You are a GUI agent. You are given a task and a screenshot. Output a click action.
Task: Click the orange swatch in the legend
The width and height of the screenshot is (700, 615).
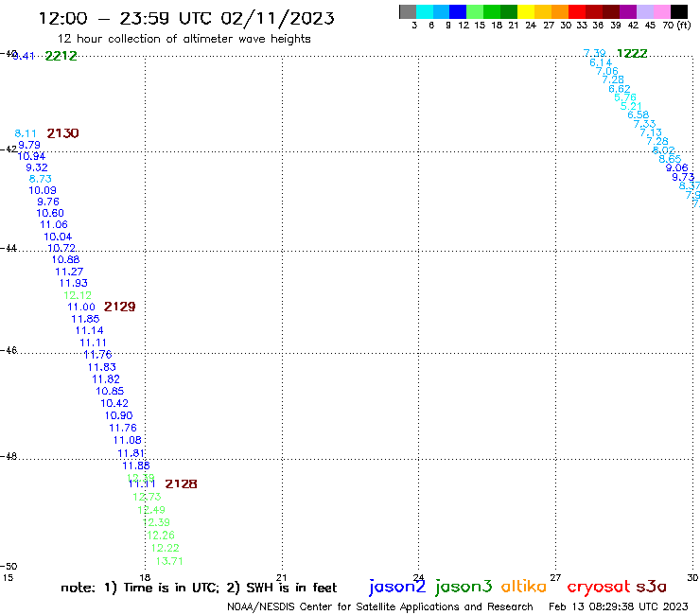click(560, 11)
